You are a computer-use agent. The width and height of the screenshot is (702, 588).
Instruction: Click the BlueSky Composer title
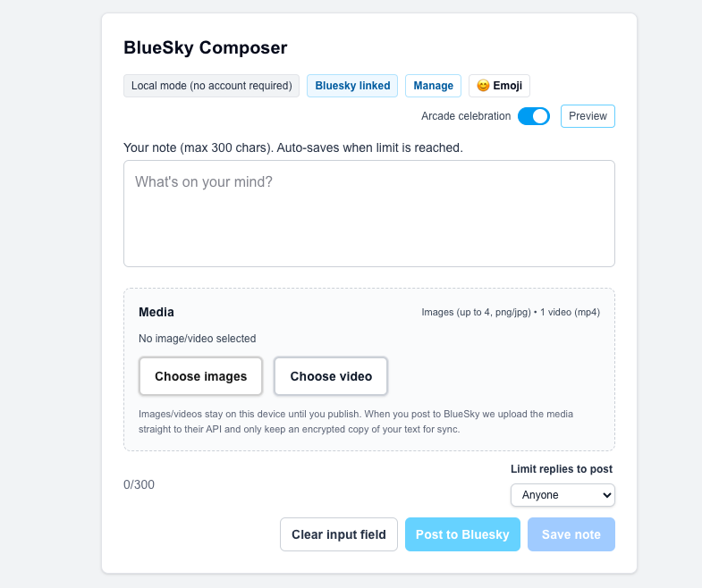tap(206, 48)
